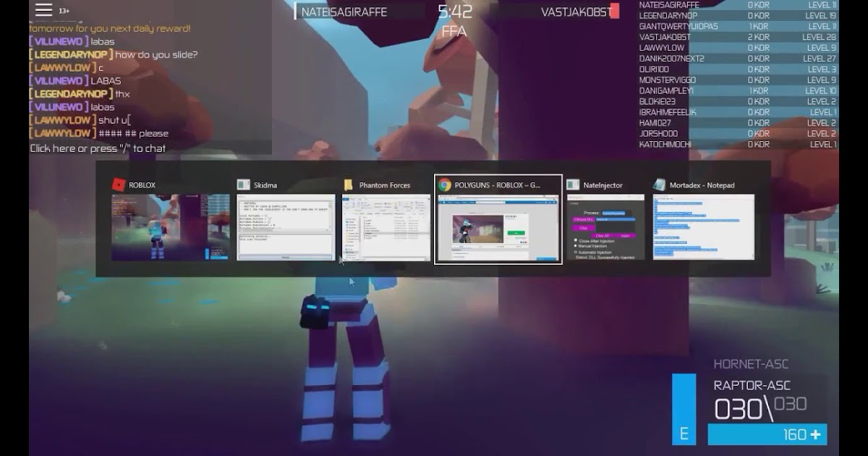Viewport: 868px width, 456px height.
Task: Click NATEISAGIRAFFE name in top score bar
Action: [x=344, y=12]
